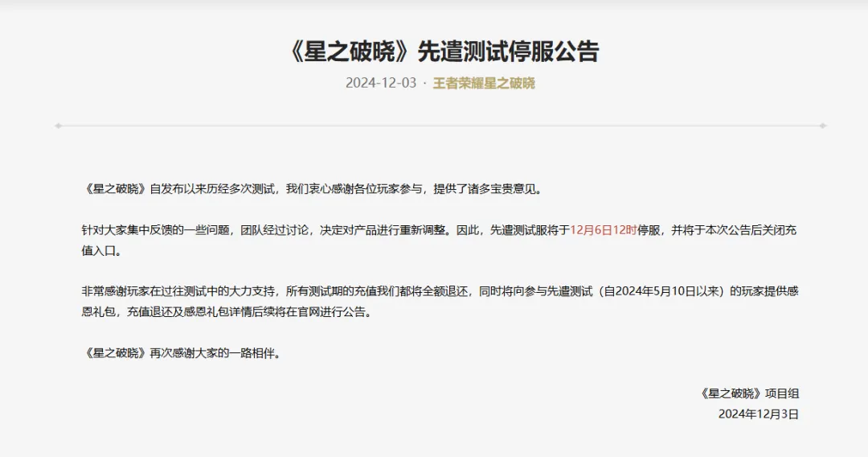Click the text 自2024年5月10日以来 in parentheses
Image resolution: width=868 pixels, height=457 pixels.
tap(659, 292)
